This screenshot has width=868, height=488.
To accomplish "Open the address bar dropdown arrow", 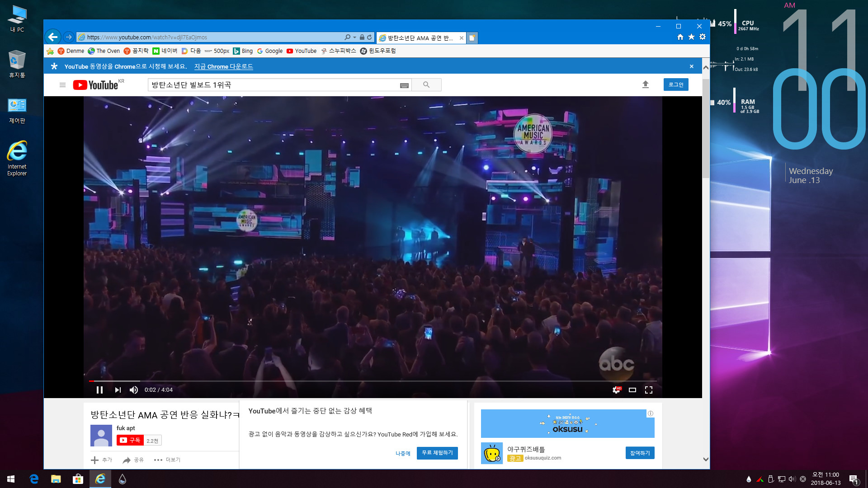I will coord(354,37).
